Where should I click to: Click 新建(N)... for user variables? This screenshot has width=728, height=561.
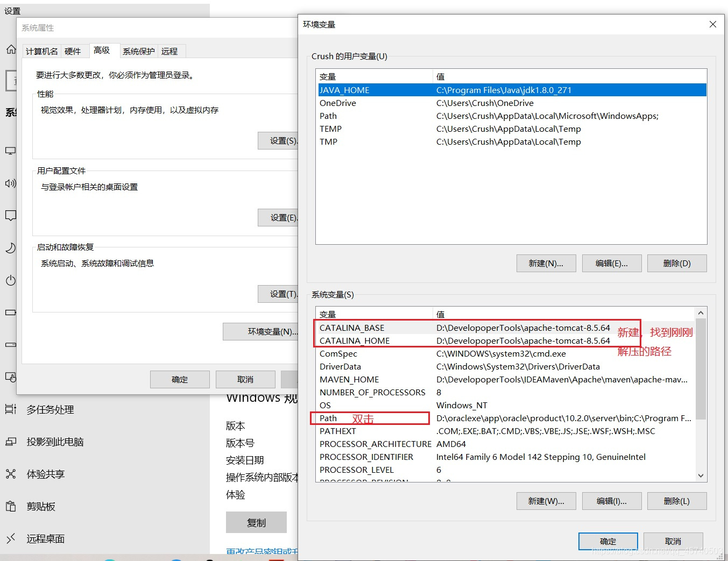point(546,264)
